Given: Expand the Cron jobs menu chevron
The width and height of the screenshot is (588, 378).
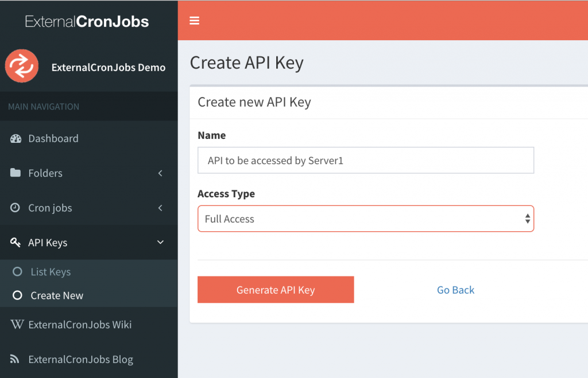Looking at the screenshot, I should 160,208.
